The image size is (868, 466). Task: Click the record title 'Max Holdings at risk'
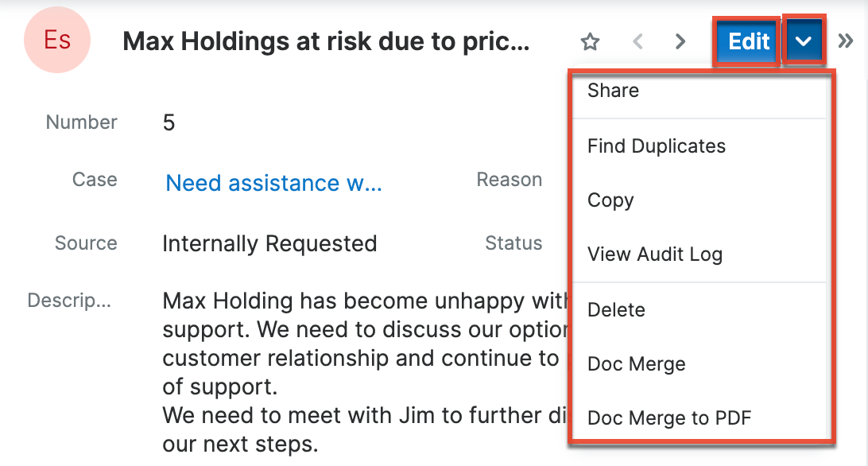click(326, 41)
